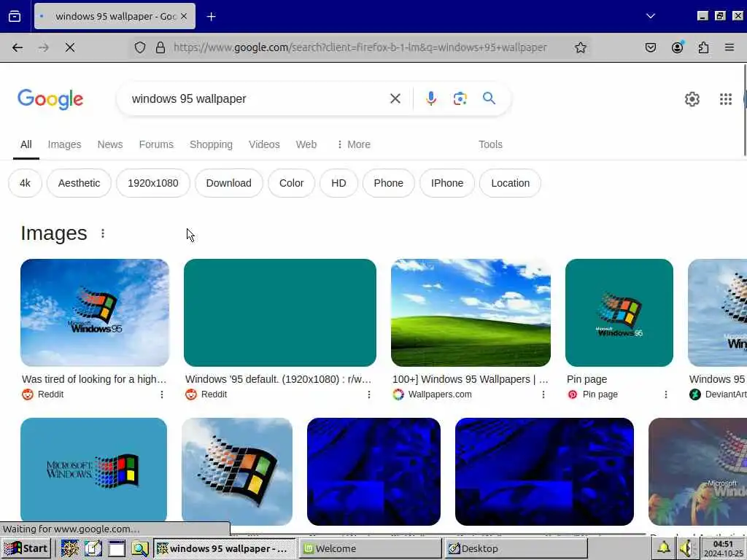Select the IPhone filter chip
The width and height of the screenshot is (747, 560).
(x=447, y=183)
